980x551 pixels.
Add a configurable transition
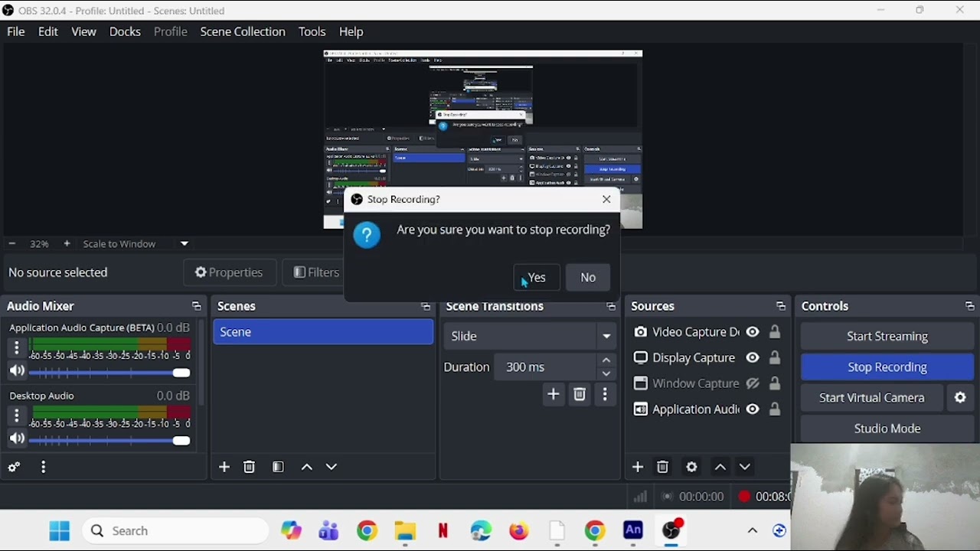554,395
